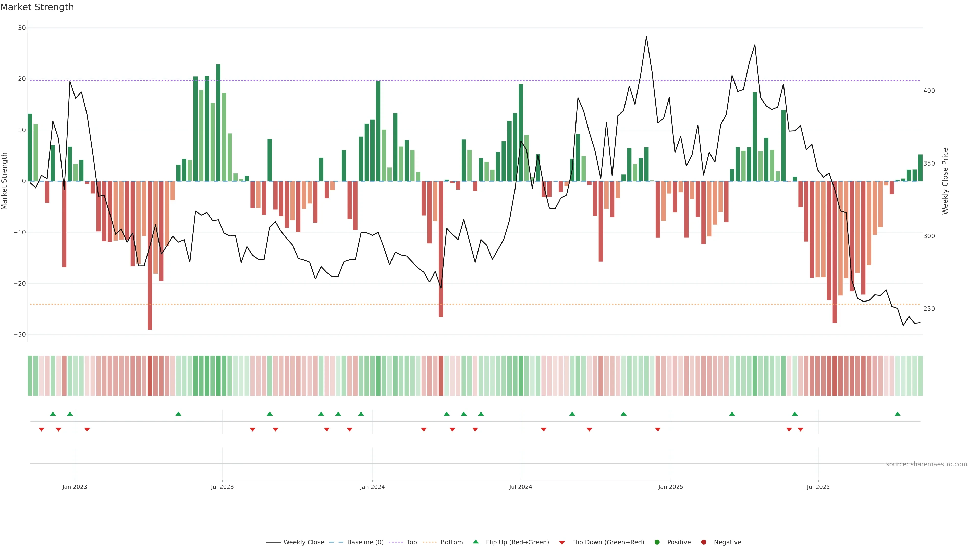980x551 pixels.
Task: Click the first green flip-up triangle marker
Action: point(53,414)
